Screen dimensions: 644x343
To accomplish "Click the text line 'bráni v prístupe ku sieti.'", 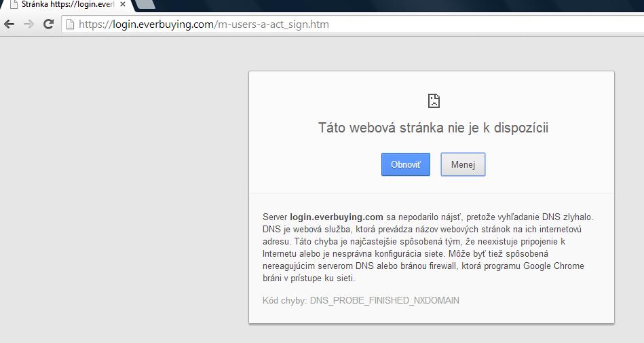I will point(309,278).
